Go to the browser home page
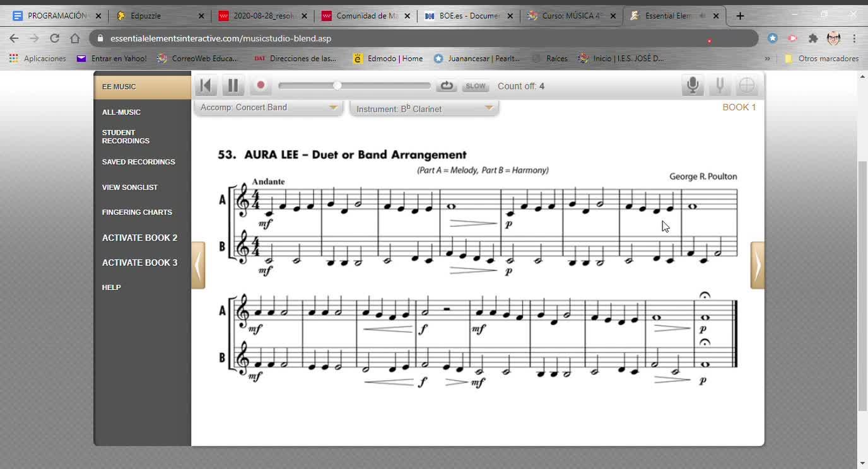The height and width of the screenshot is (469, 868). pos(75,38)
